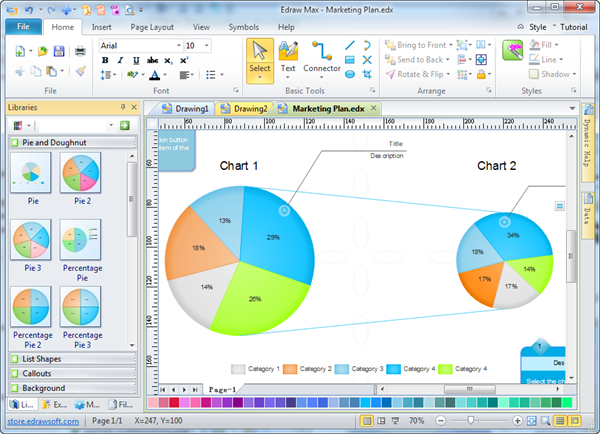Click the Print icon

(x=80, y=51)
